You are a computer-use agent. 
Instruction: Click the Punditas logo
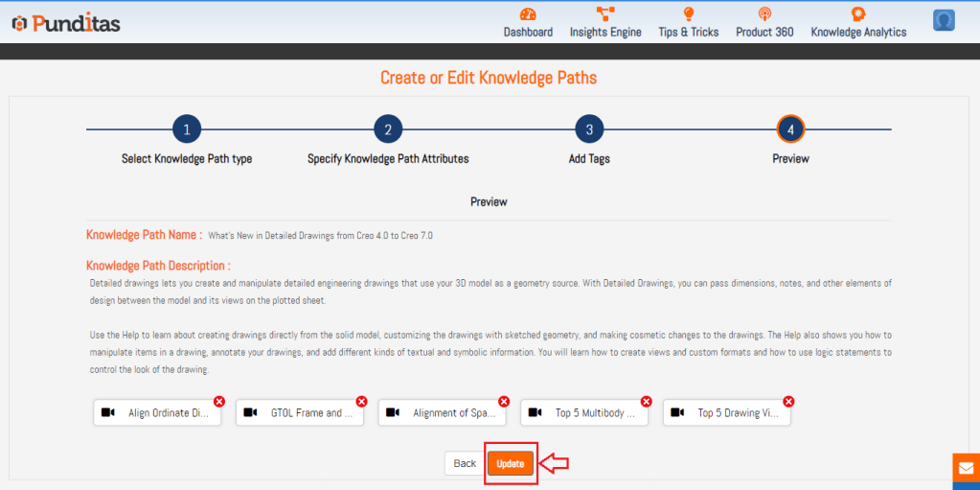pyautogui.click(x=66, y=23)
